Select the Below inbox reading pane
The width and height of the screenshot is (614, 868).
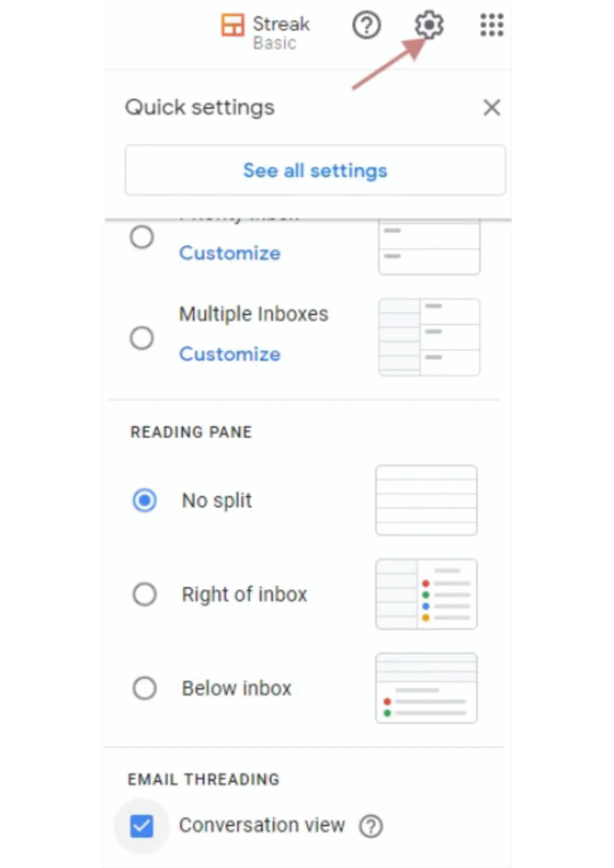[x=145, y=687]
